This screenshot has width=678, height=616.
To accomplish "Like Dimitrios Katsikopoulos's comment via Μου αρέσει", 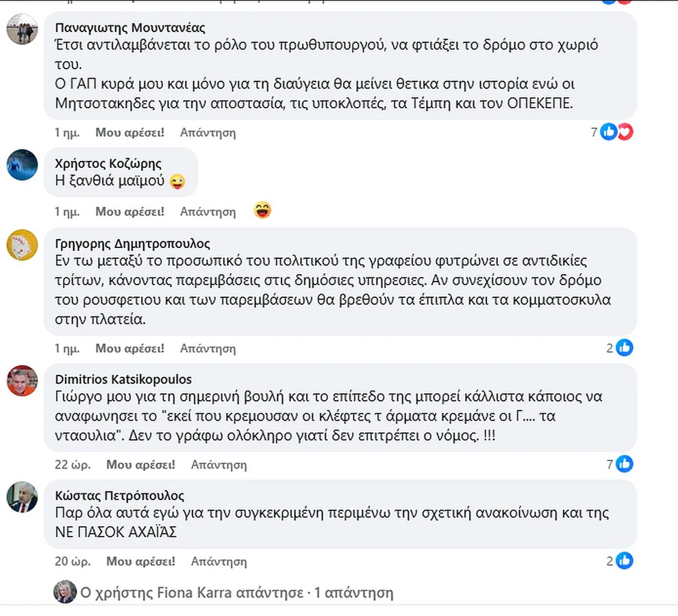I will (x=140, y=465).
